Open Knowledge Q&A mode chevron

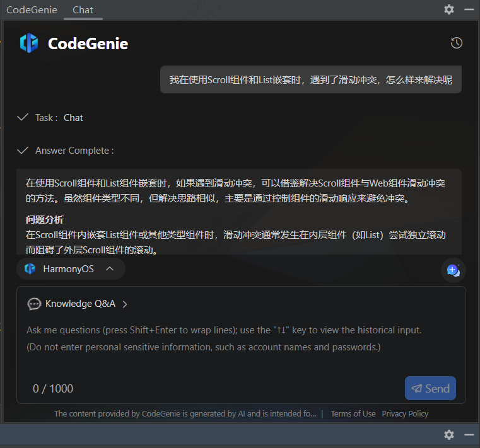pyautogui.click(x=125, y=304)
